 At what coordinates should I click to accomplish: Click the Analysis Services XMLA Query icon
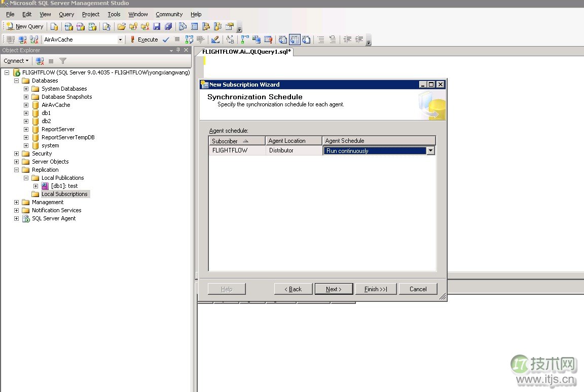coord(92,26)
